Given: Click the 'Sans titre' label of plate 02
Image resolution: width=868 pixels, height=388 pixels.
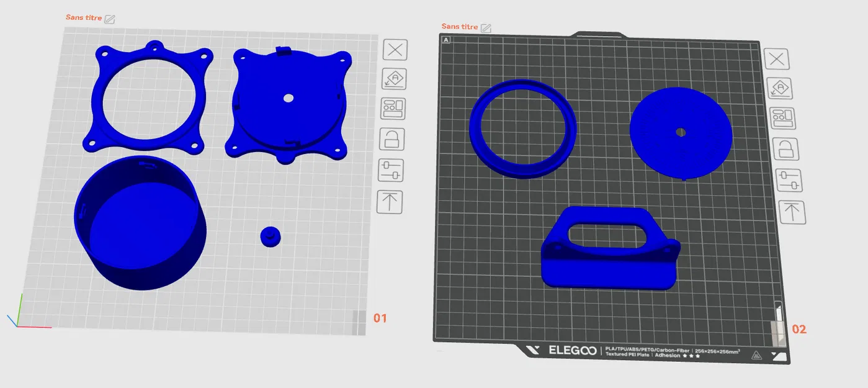Looking at the screenshot, I should [x=460, y=27].
